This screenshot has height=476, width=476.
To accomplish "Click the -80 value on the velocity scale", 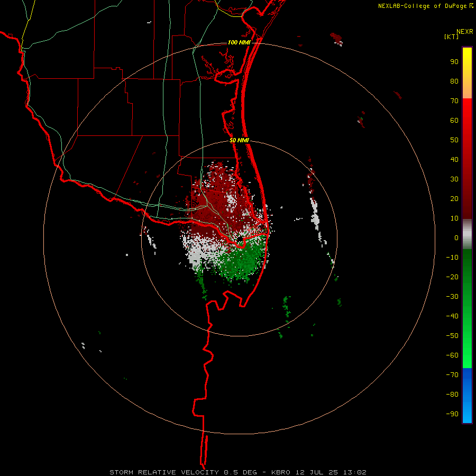I will 452,395.
